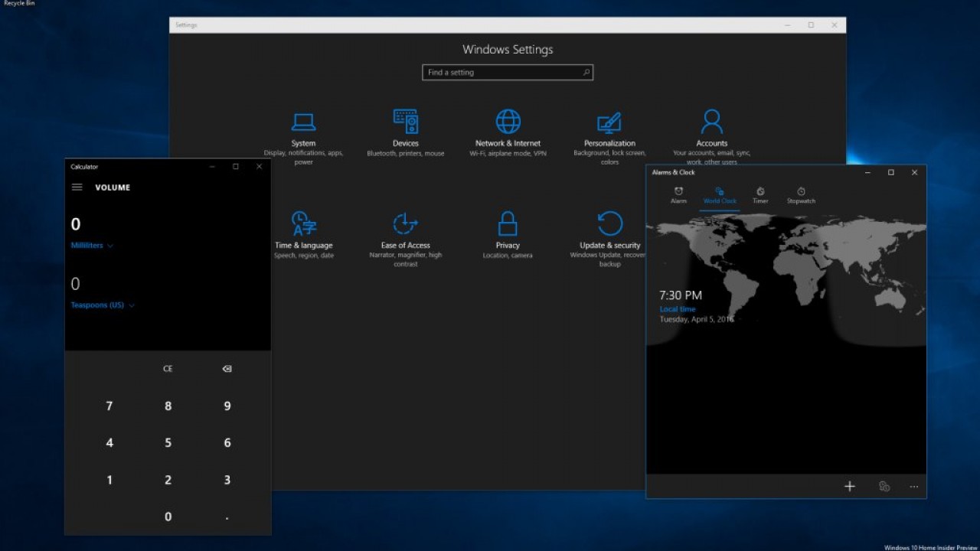
Task: Close the Calculator window
Action: (x=259, y=167)
